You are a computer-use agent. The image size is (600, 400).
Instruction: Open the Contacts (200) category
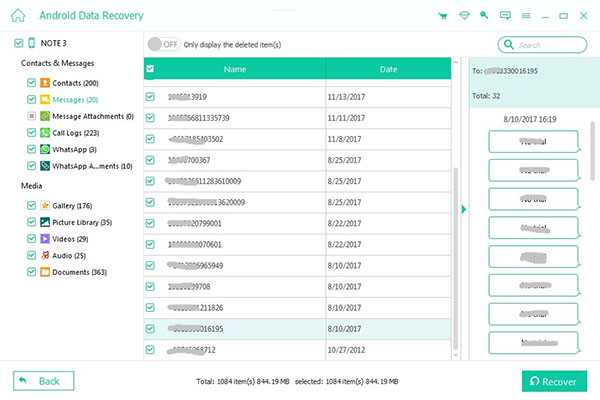(x=75, y=83)
